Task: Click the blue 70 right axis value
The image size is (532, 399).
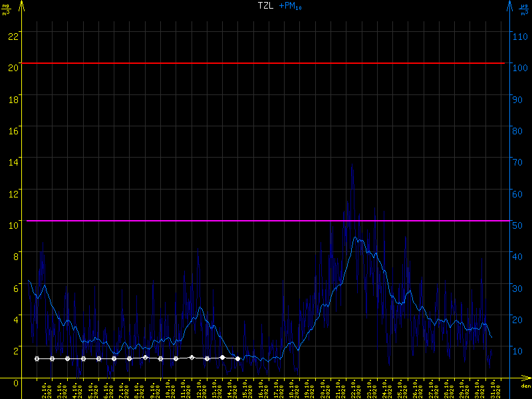Action: pyautogui.click(x=518, y=161)
